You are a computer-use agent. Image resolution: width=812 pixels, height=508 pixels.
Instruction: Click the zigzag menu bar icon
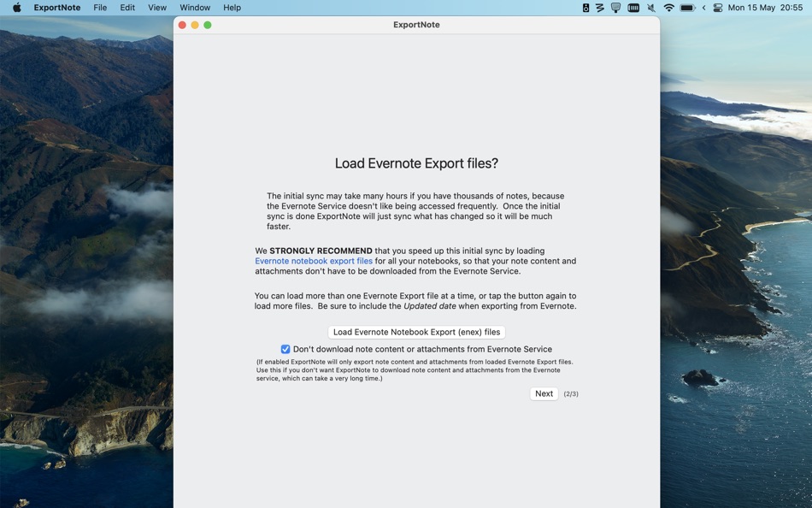tap(600, 8)
